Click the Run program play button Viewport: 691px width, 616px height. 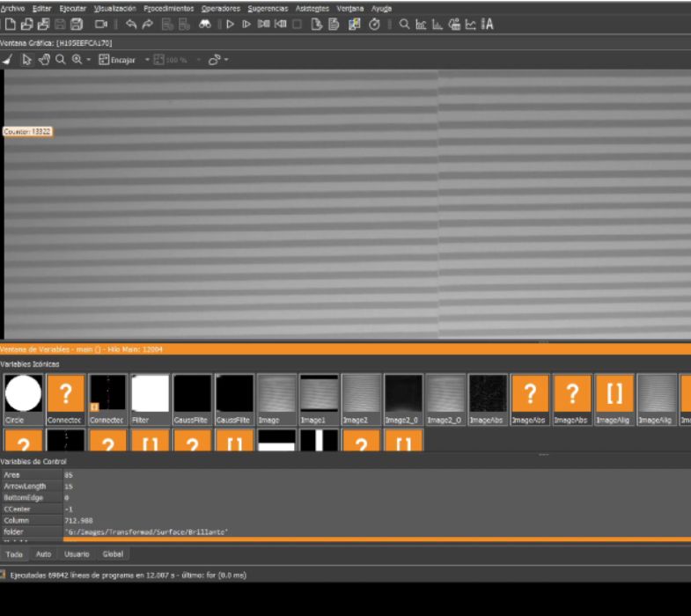pos(231,24)
